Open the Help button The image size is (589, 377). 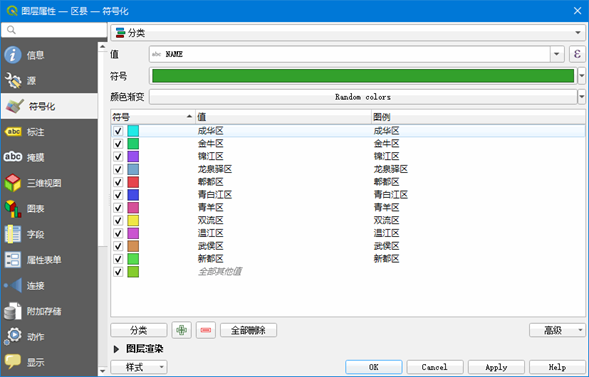557,367
